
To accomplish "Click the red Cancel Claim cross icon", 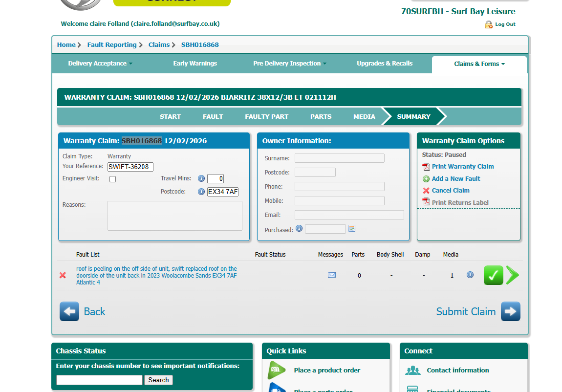I will click(426, 191).
